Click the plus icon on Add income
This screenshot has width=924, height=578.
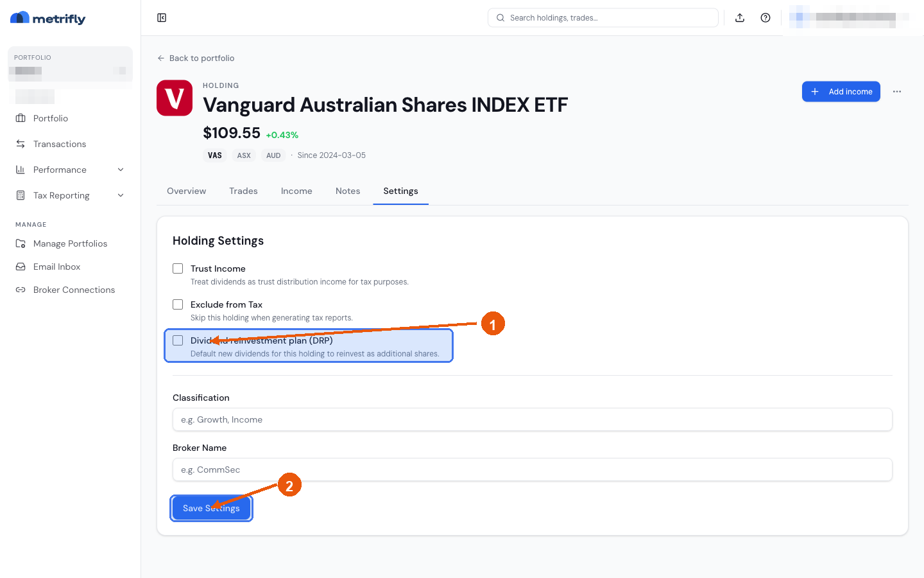(x=815, y=92)
